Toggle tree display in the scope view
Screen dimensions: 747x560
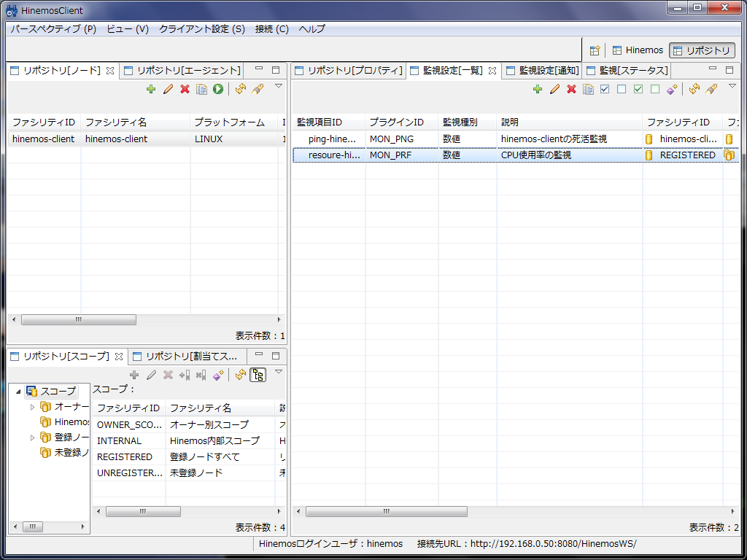tap(258, 376)
